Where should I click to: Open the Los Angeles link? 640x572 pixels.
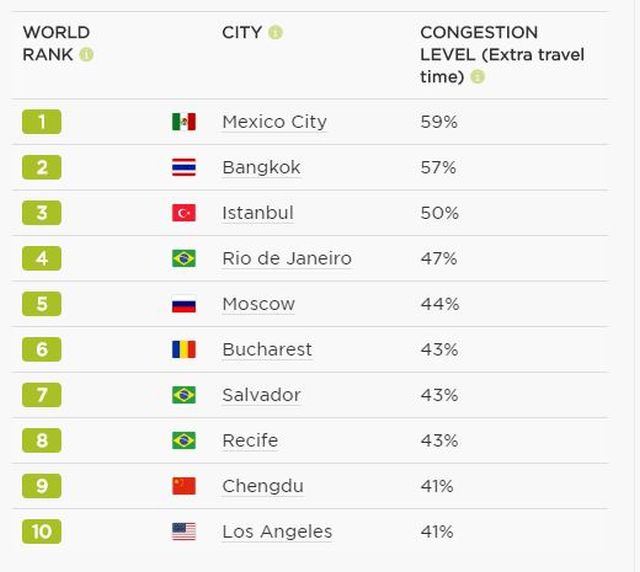point(277,532)
